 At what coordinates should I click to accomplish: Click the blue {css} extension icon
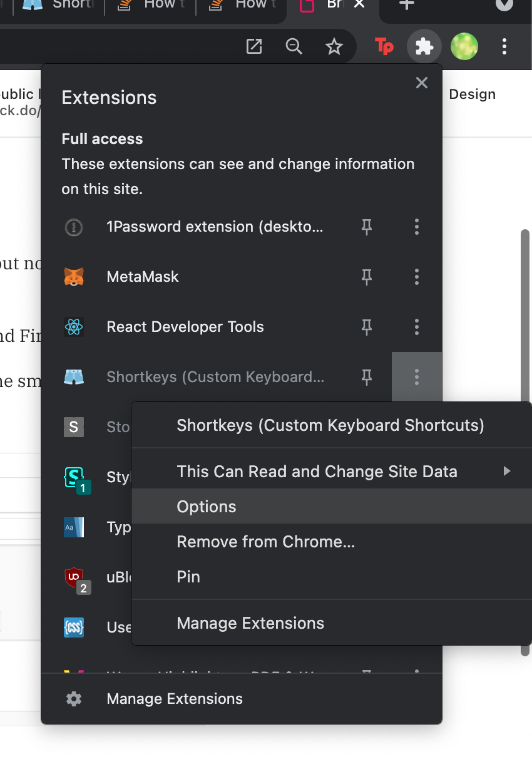(x=74, y=627)
